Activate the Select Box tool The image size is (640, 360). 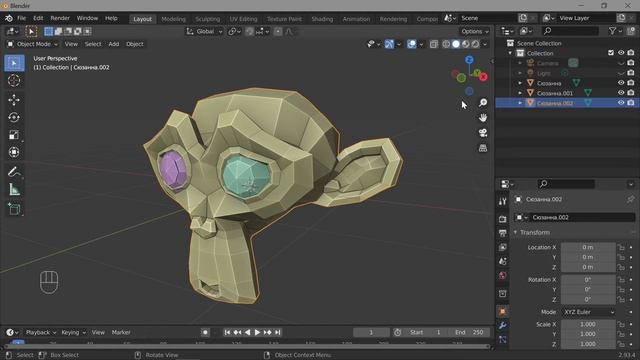click(14, 63)
